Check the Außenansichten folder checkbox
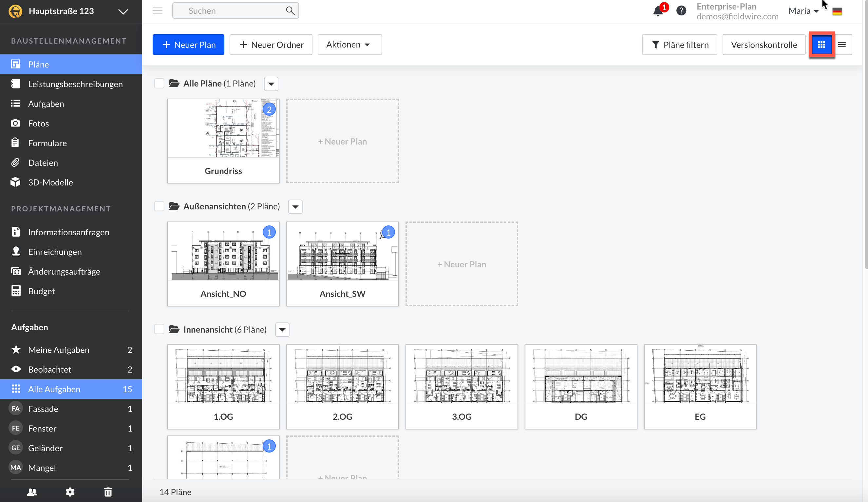 [159, 206]
